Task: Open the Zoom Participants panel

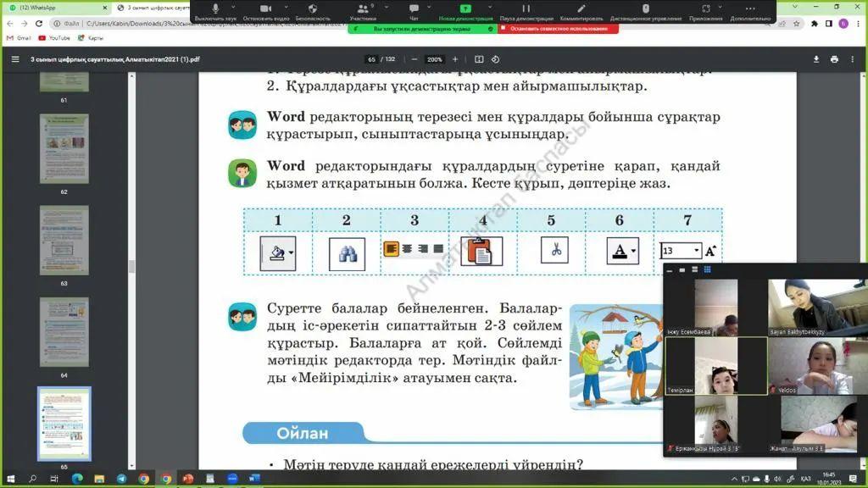Action: click(363, 12)
